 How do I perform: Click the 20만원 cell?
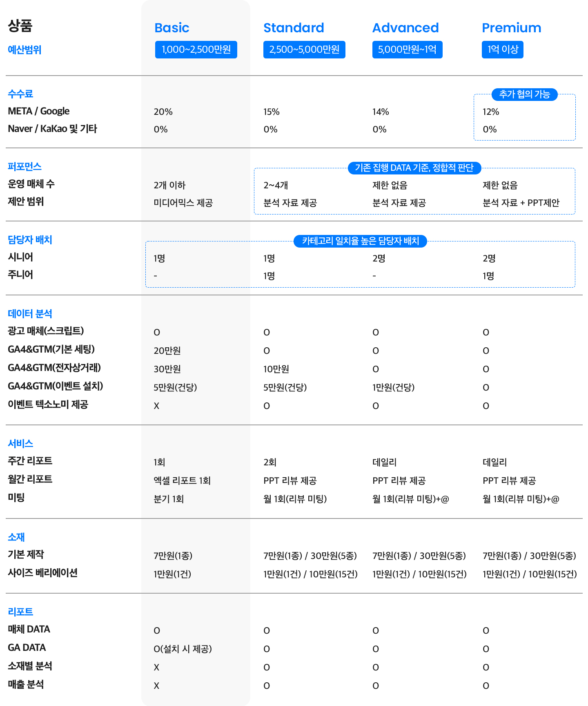(167, 351)
